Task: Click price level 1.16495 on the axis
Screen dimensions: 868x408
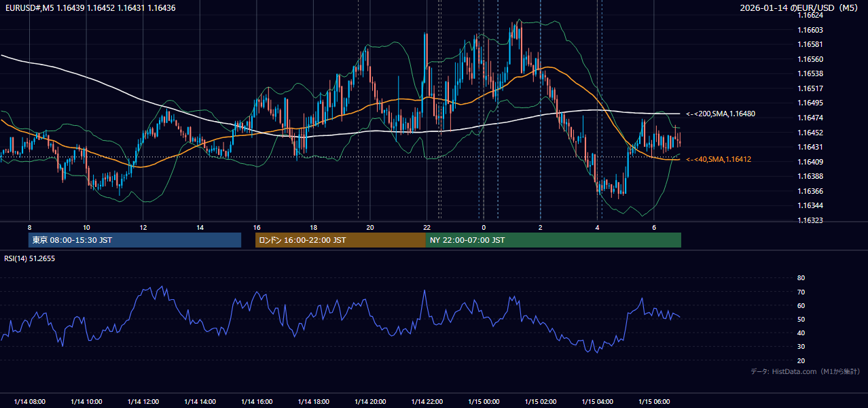Action: pos(810,103)
